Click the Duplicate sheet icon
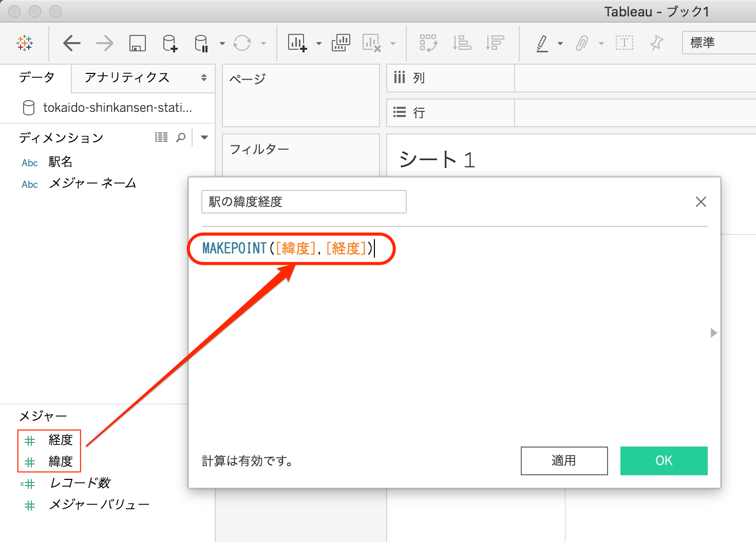This screenshot has width=756, height=542. point(341,43)
